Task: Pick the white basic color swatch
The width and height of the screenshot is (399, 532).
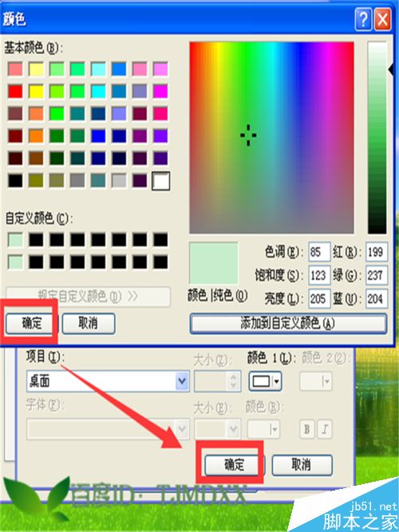Action: 161,181
